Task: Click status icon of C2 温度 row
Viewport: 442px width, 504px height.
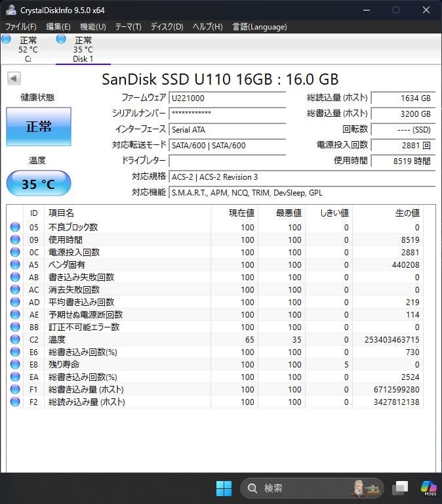Action: (x=15, y=339)
